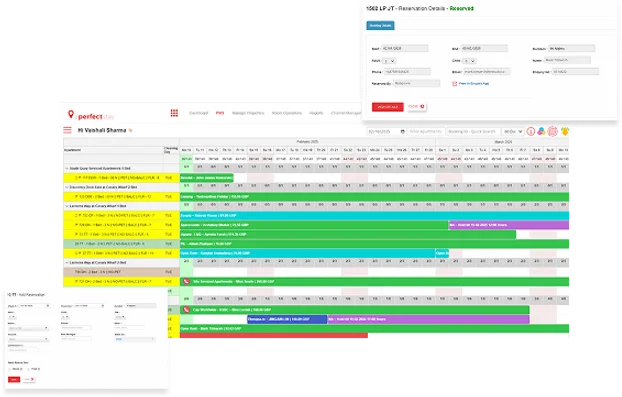This screenshot has height=397, width=622.
Task: Click the yellow bell notification icon
Action: pyautogui.click(x=565, y=131)
